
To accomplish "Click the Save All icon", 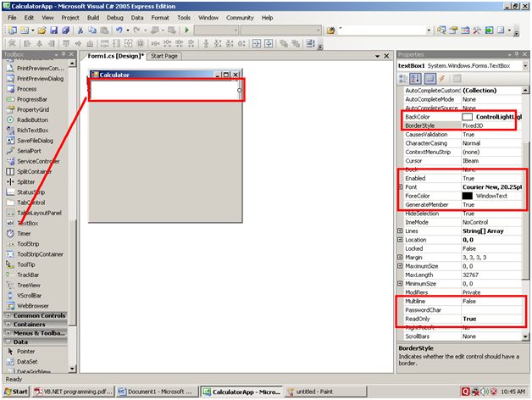I will pos(65,31).
